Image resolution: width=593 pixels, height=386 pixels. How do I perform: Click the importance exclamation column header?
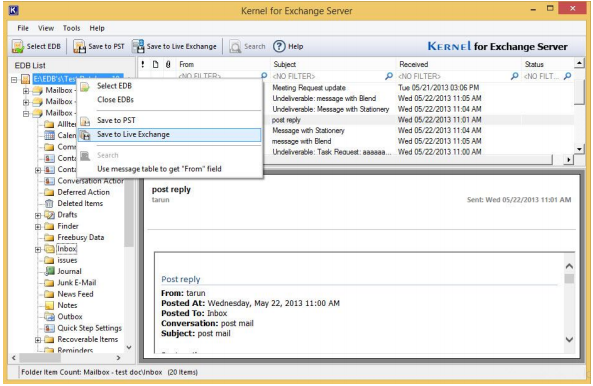point(143,64)
